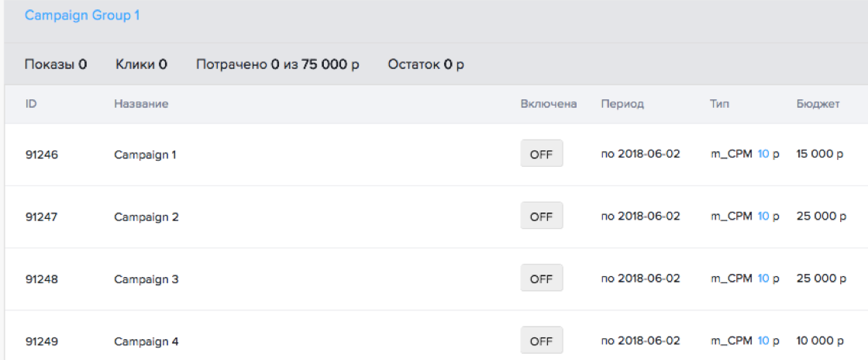This screenshot has width=868, height=360.
Task: Open the Campaign 1 name entry
Action: point(145,154)
